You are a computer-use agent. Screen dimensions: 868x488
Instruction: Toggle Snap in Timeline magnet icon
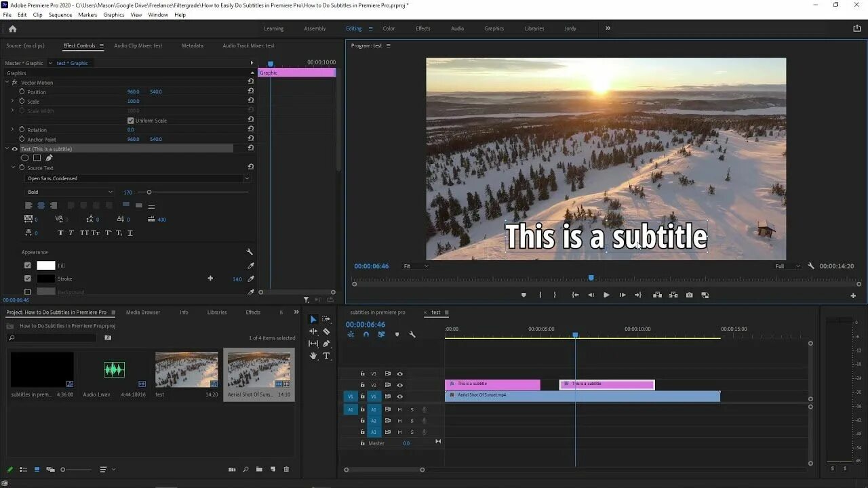[366, 334]
